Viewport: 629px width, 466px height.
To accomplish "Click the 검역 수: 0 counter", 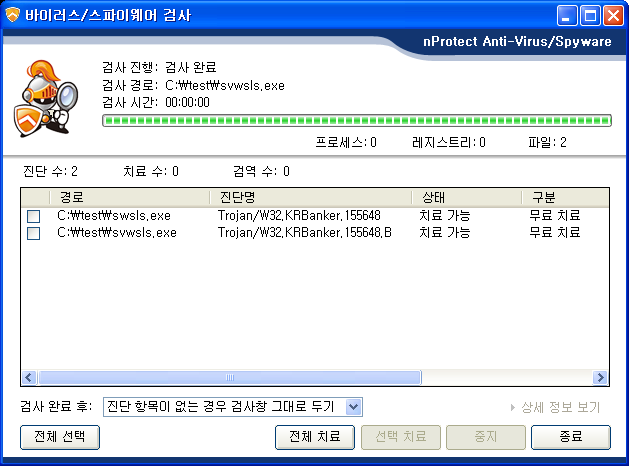I will [261, 172].
